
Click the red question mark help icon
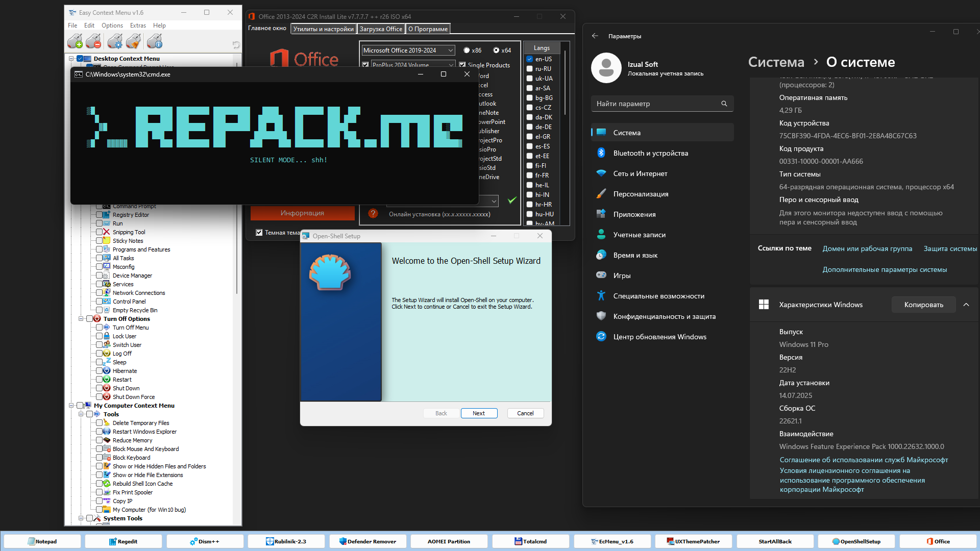(373, 214)
